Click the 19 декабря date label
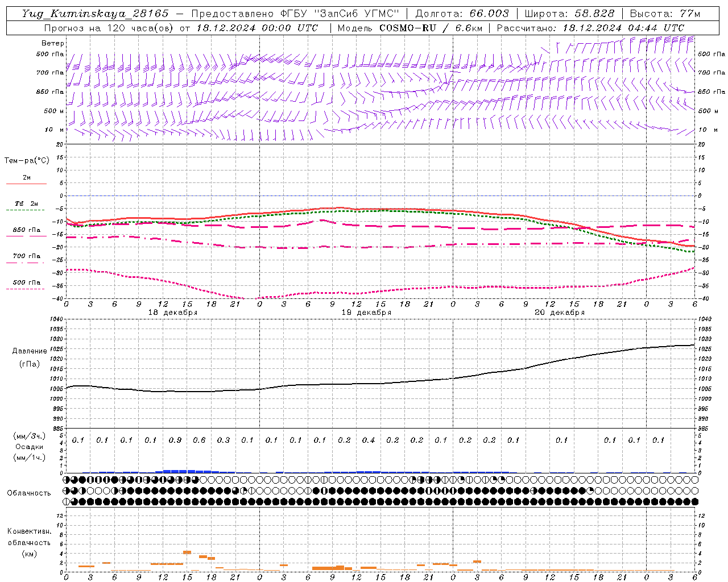The height and width of the screenshot is (582, 728). [366, 313]
